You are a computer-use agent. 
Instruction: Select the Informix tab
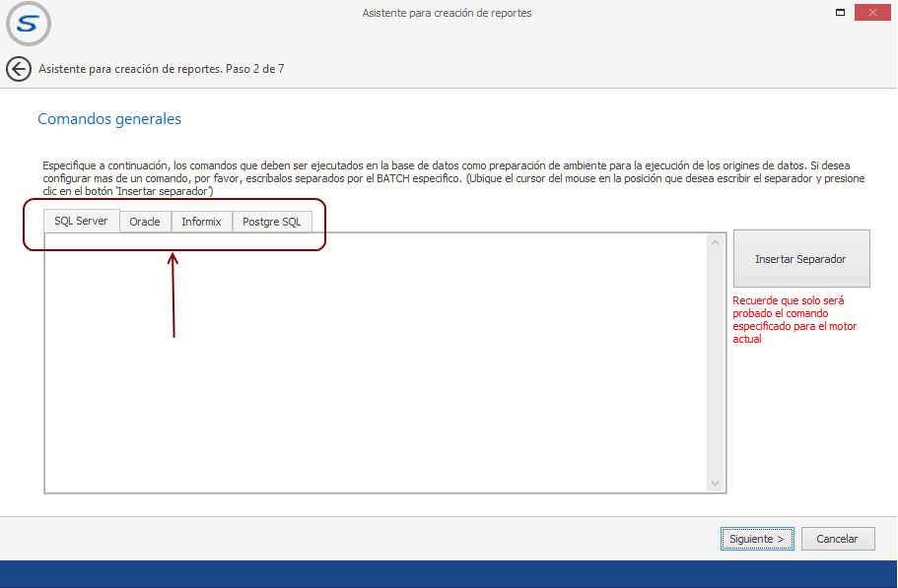(201, 222)
